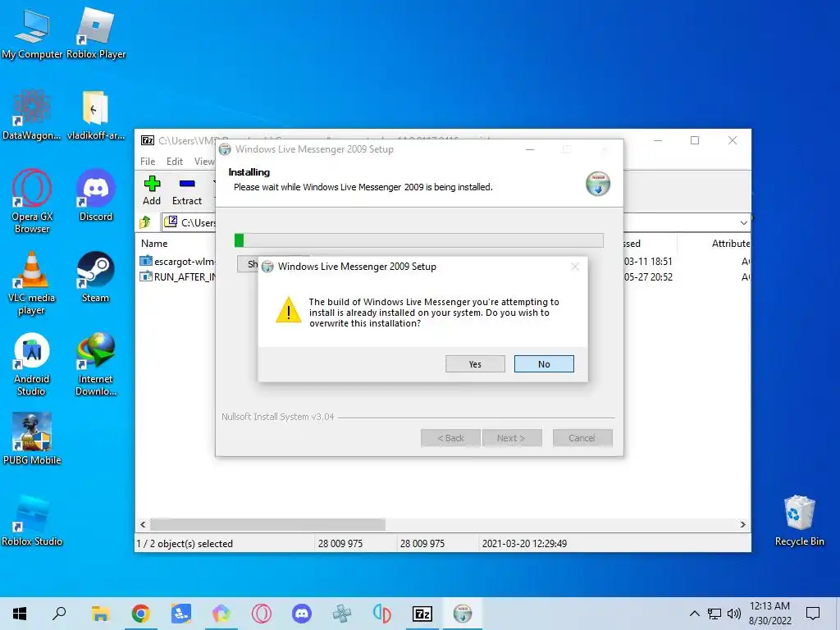Open Internet Download Manager desktop shortcut
The width and height of the screenshot is (840, 630).
point(96,364)
